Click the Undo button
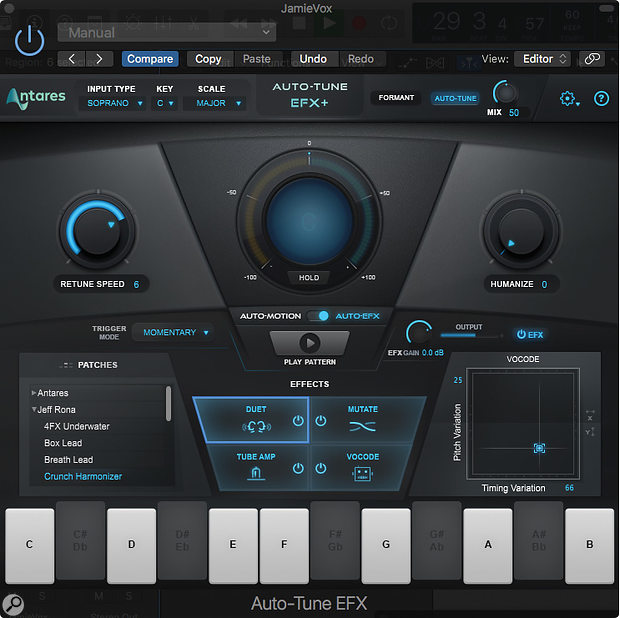This screenshot has width=620, height=618. (313, 59)
